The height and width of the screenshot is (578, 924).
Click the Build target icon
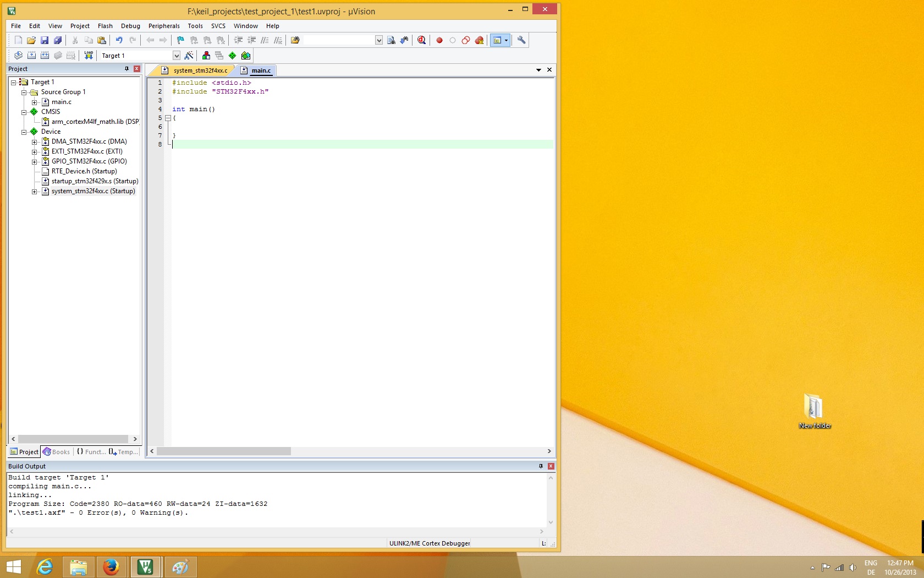point(31,56)
